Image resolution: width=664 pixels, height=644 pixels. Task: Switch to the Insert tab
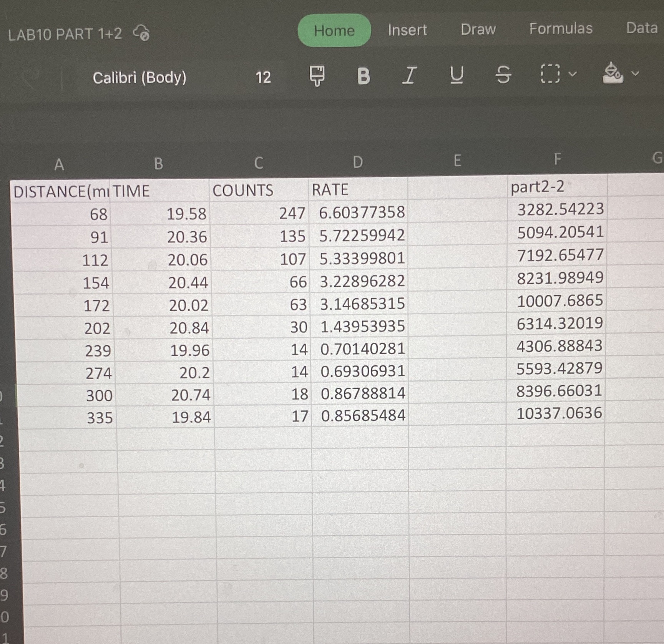[x=407, y=30]
